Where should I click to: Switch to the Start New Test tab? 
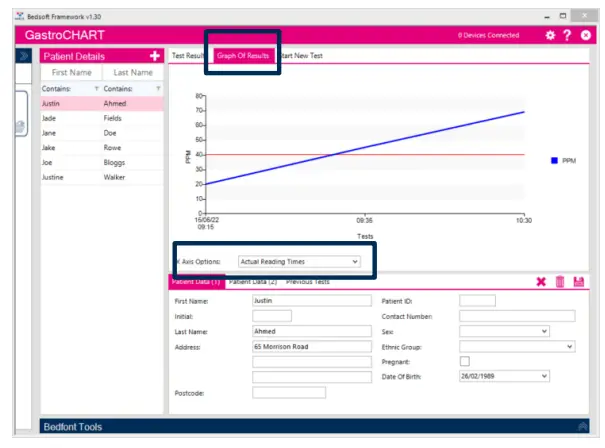[302, 56]
